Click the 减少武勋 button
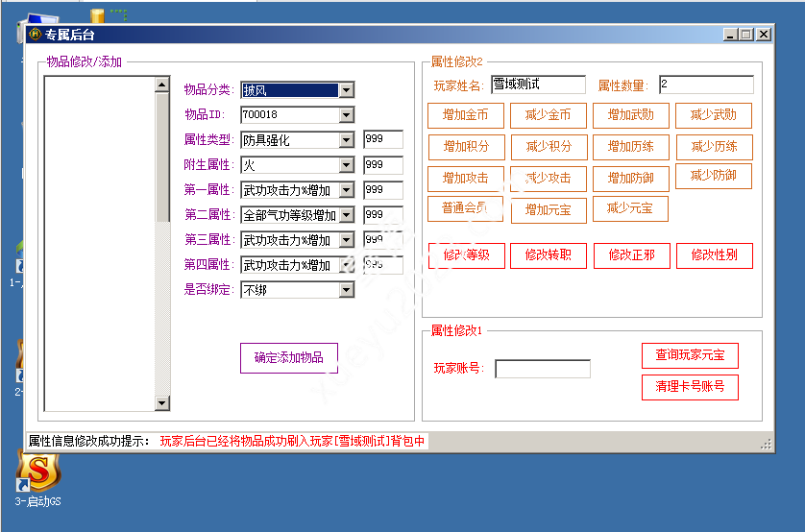Screen dimensions: 805x532 pos(714,115)
